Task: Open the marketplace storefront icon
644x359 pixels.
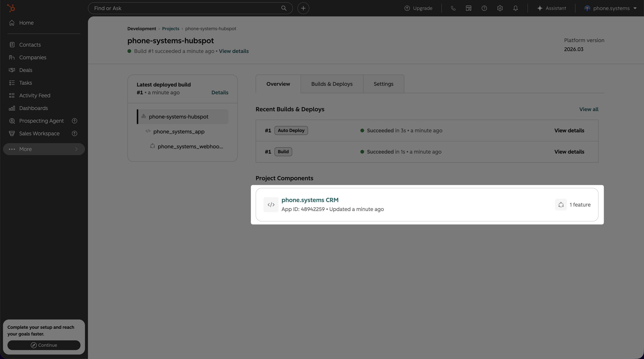Action: coord(468,8)
